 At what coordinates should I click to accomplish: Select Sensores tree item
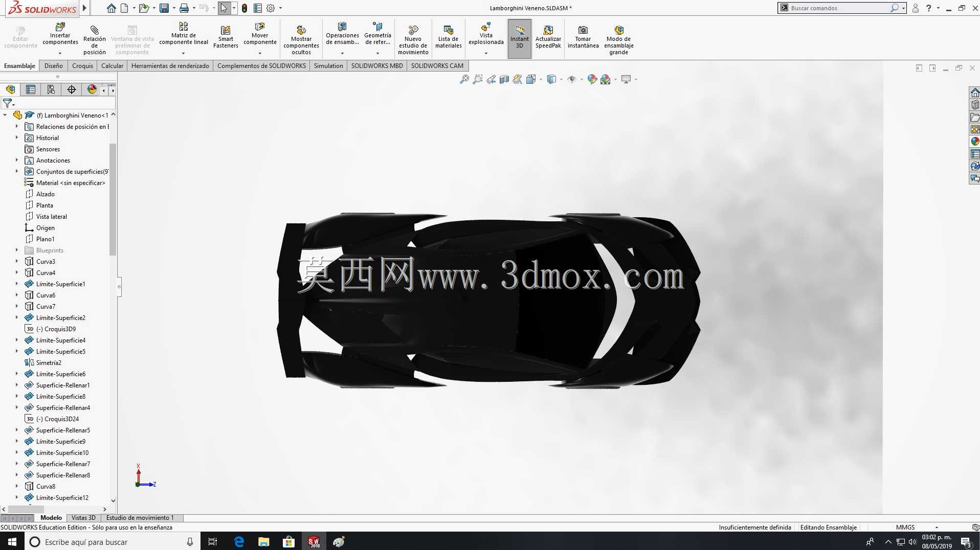point(48,149)
